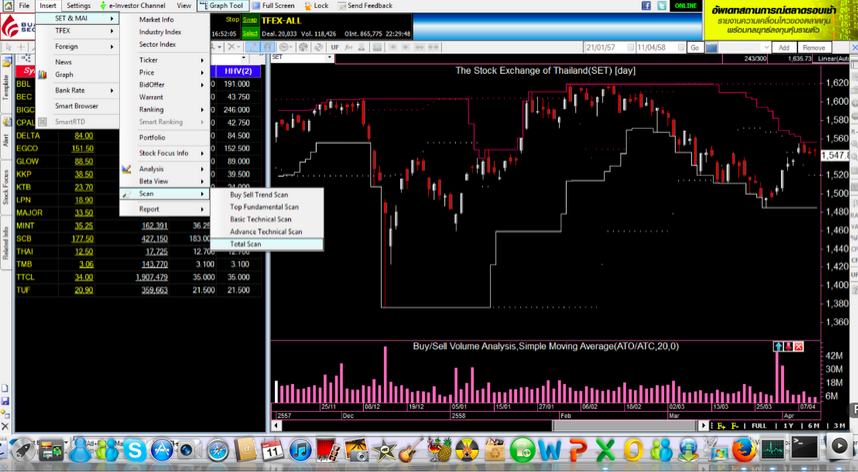Image resolution: width=858 pixels, height=472 pixels.
Task: Open Excel X icon in dock
Action: coord(605,450)
